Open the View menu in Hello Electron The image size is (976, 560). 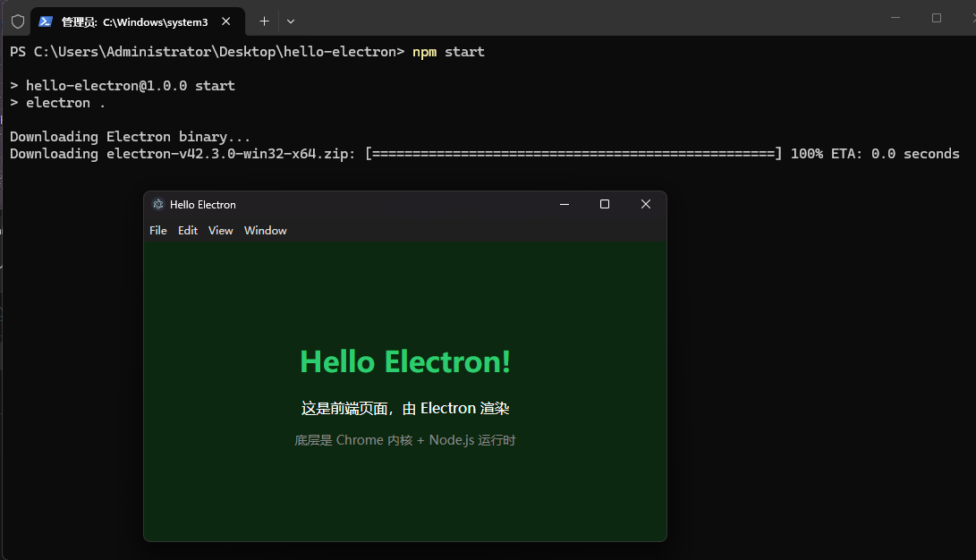click(x=220, y=230)
